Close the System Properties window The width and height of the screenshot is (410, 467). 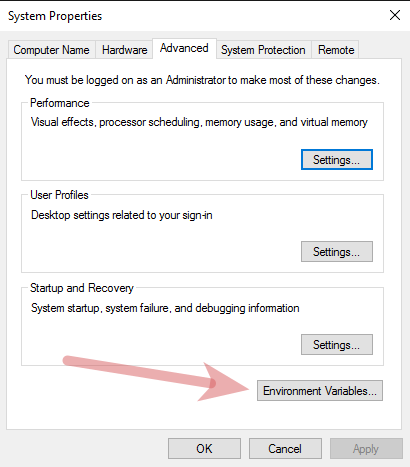[x=395, y=15]
